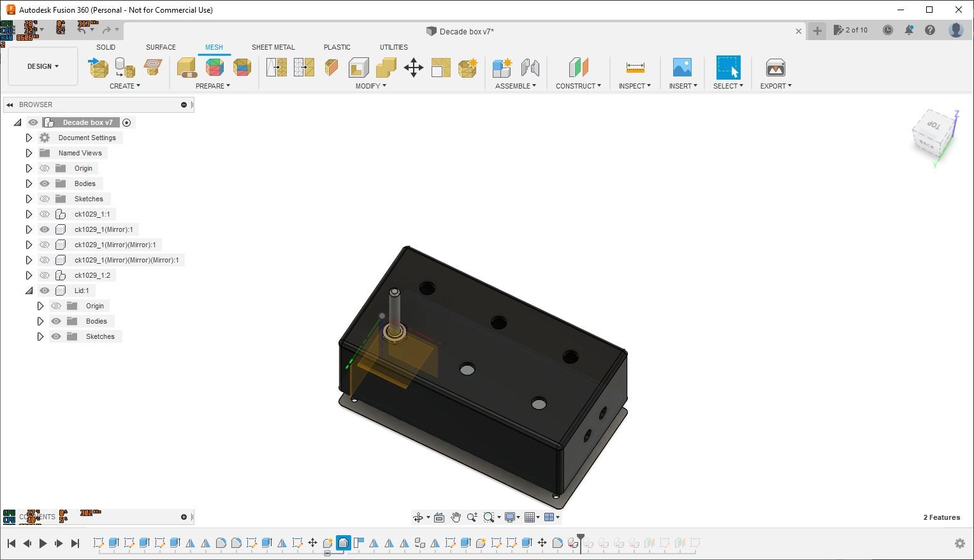Hide the Decade box v7 root component
The image size is (974, 560).
click(33, 122)
